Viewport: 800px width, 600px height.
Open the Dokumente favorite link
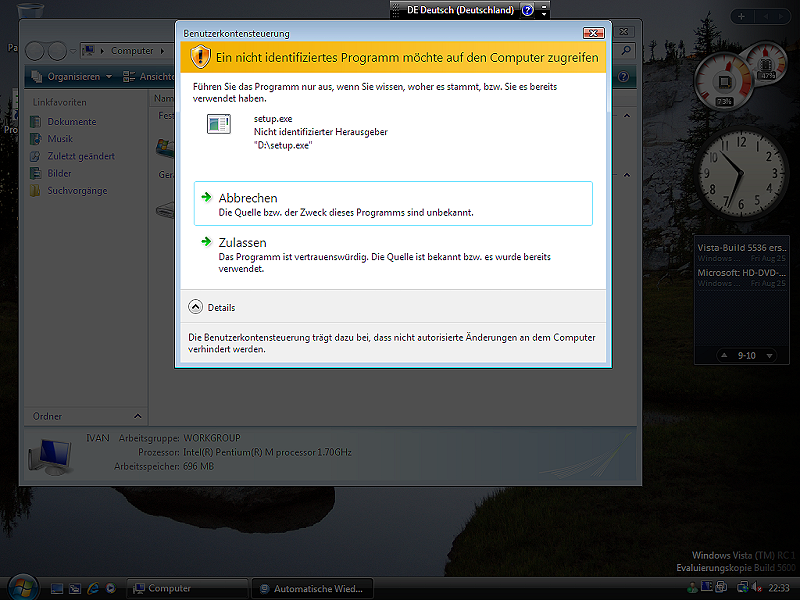pos(71,122)
